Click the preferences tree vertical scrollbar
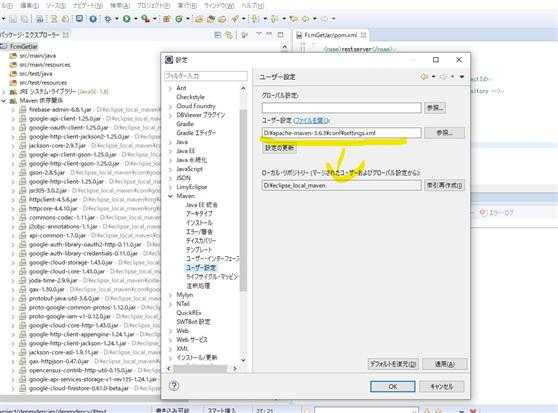 (243, 199)
